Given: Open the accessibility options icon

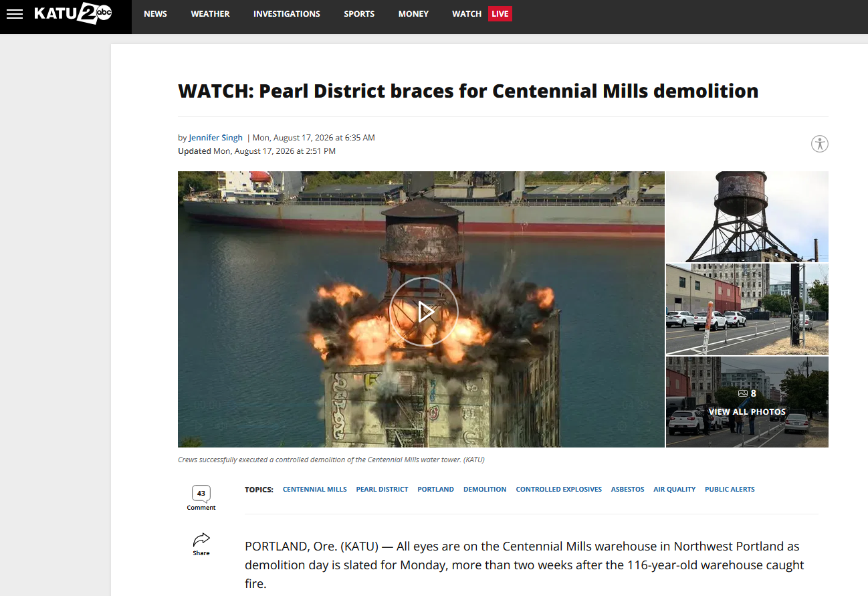Looking at the screenshot, I should point(819,144).
